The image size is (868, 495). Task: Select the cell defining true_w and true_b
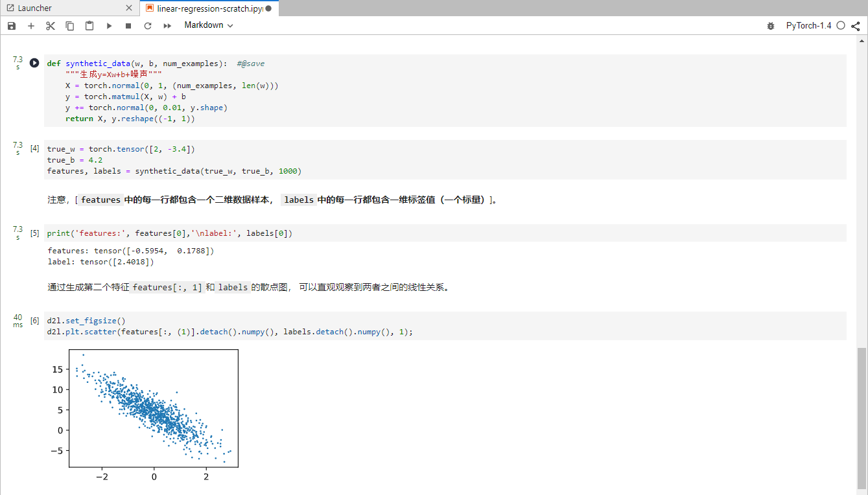[x=259, y=159]
